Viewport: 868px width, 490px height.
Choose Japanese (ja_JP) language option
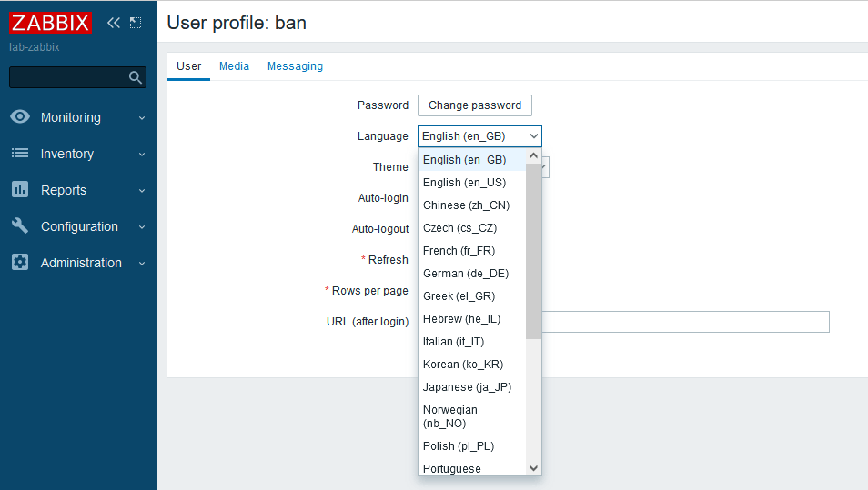click(467, 387)
